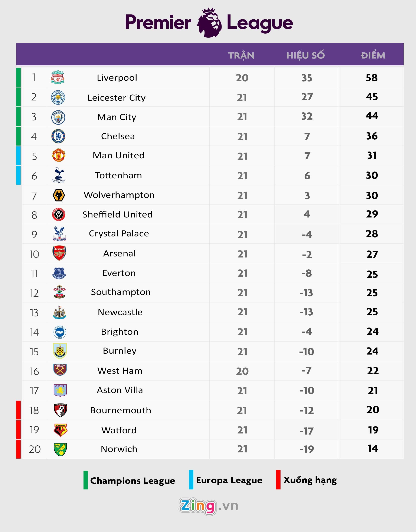This screenshot has width=416, height=532.
Task: Select the Wolverhampton wolf head badge
Action: (59, 195)
